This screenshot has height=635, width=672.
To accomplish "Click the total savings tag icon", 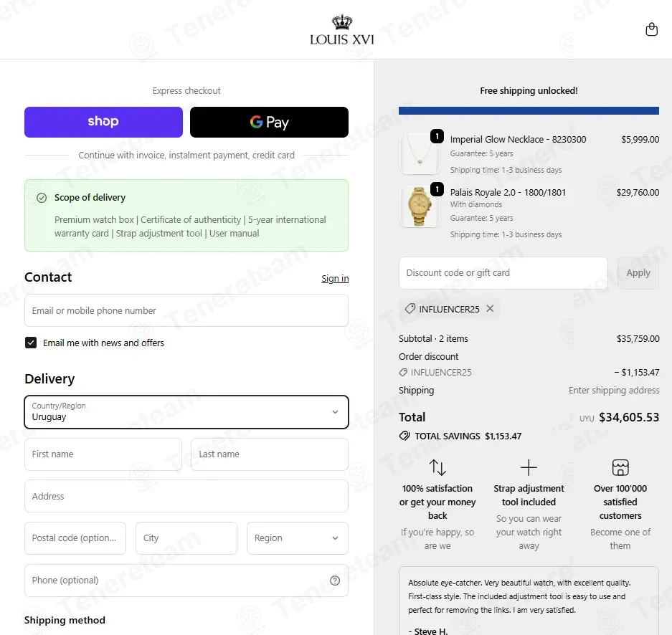I will point(404,436).
